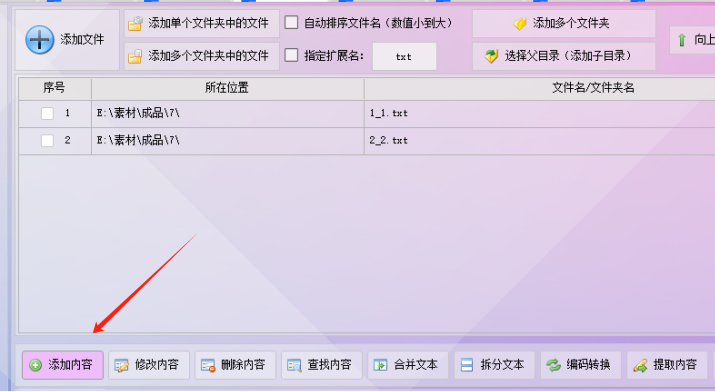The width and height of the screenshot is (715, 392).
Task: Click 添加多个文件夹中的文件 button
Action: pyautogui.click(x=202, y=56)
